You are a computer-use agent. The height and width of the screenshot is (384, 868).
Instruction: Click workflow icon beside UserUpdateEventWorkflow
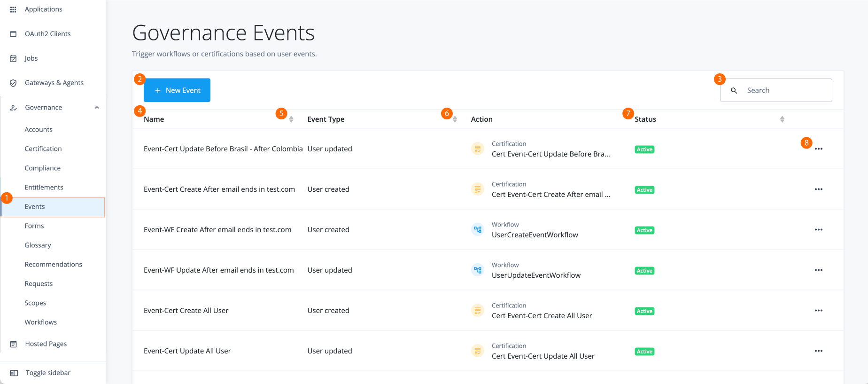coord(478,270)
